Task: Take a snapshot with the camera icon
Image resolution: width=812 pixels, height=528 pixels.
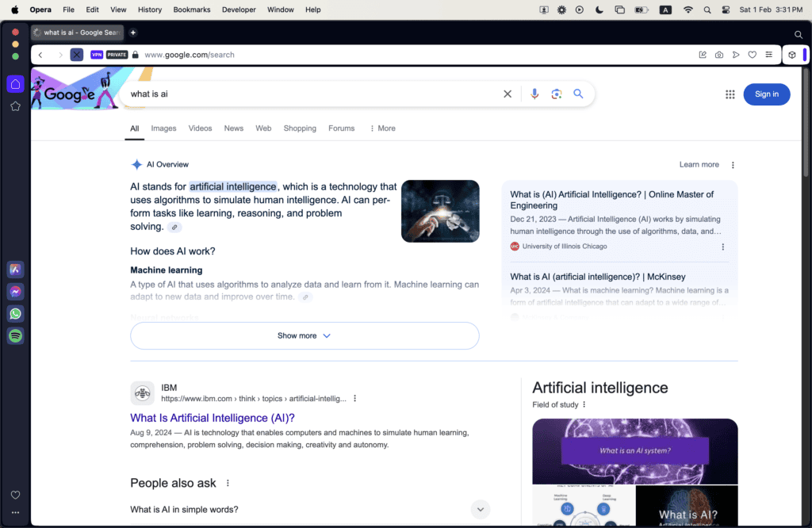Action: pos(719,55)
